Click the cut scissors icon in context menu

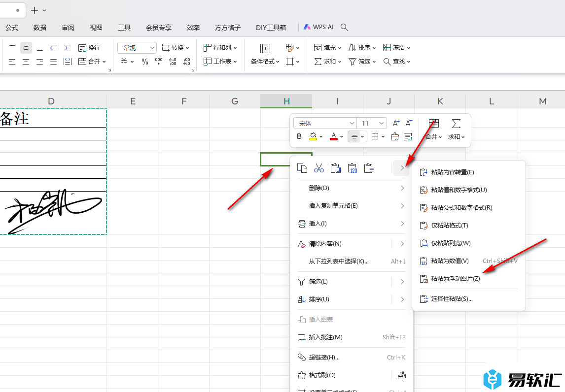(x=319, y=168)
